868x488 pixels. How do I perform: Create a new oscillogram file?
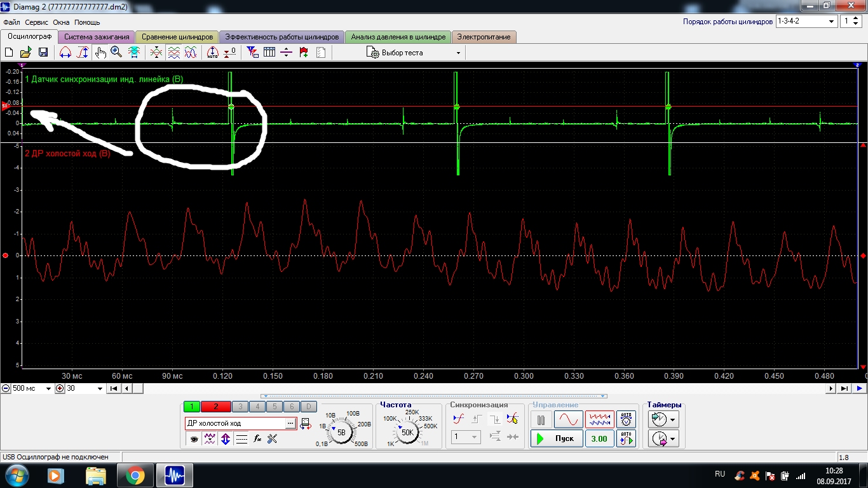tap(9, 53)
